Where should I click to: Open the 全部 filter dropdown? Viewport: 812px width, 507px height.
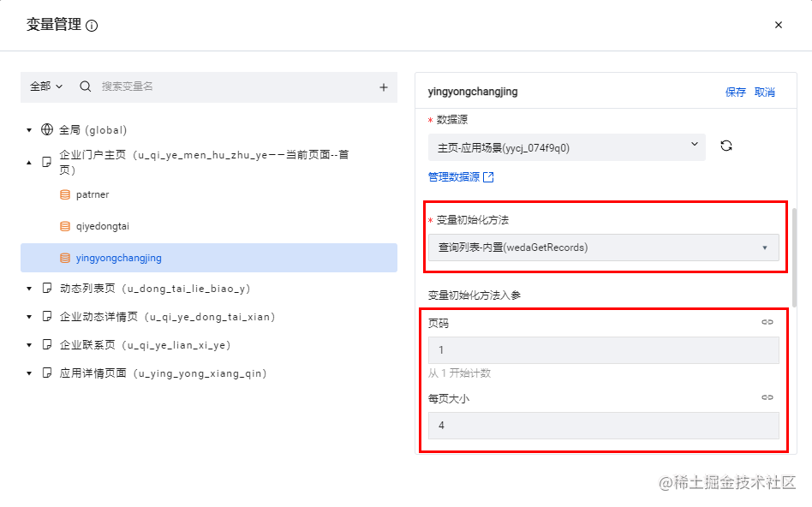[46, 86]
